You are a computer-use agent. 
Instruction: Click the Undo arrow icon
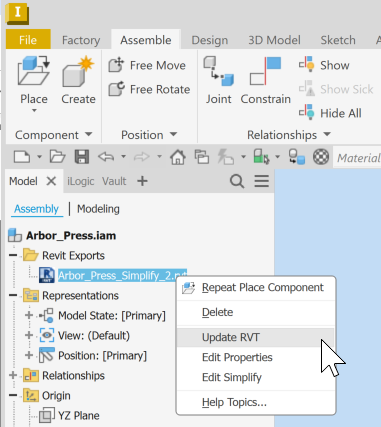106,157
